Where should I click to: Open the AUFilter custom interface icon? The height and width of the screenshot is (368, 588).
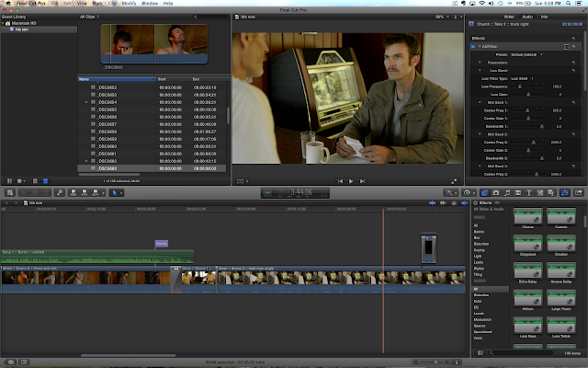point(567,47)
